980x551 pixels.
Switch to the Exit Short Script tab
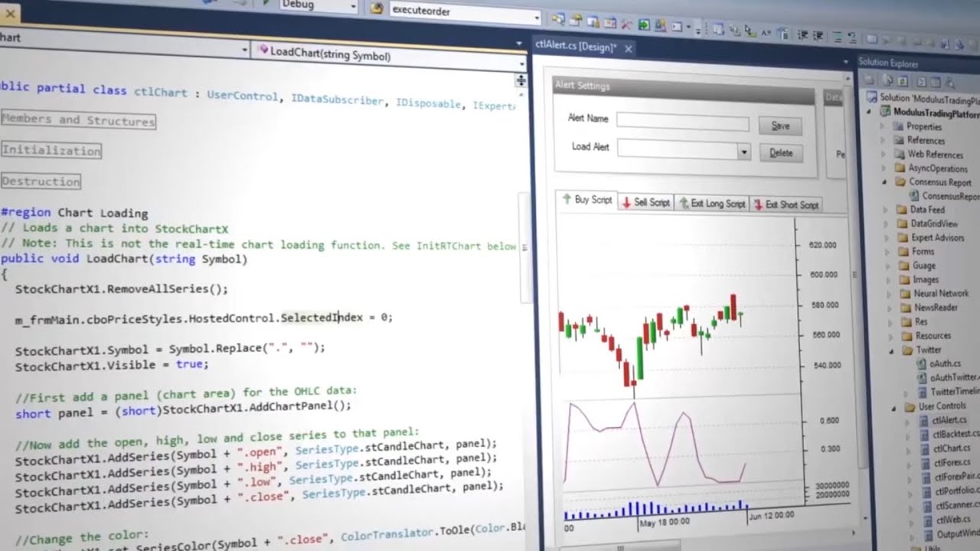pyautogui.click(x=786, y=205)
